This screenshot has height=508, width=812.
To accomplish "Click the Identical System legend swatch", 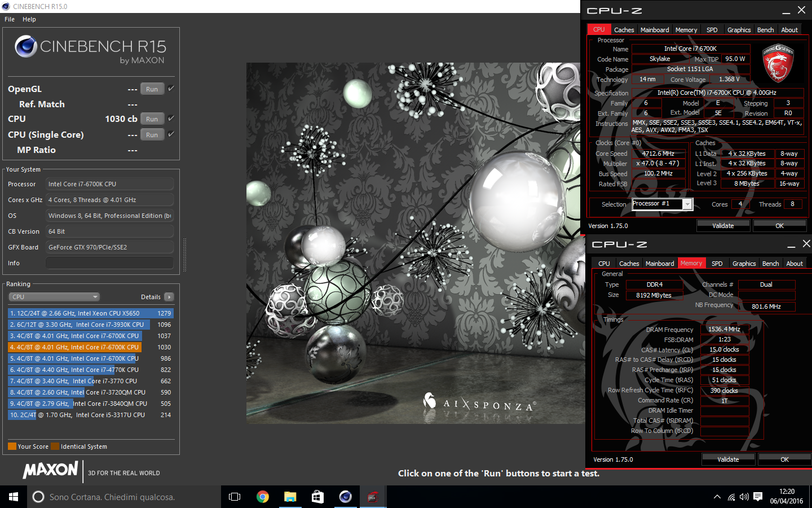I will tap(55, 446).
